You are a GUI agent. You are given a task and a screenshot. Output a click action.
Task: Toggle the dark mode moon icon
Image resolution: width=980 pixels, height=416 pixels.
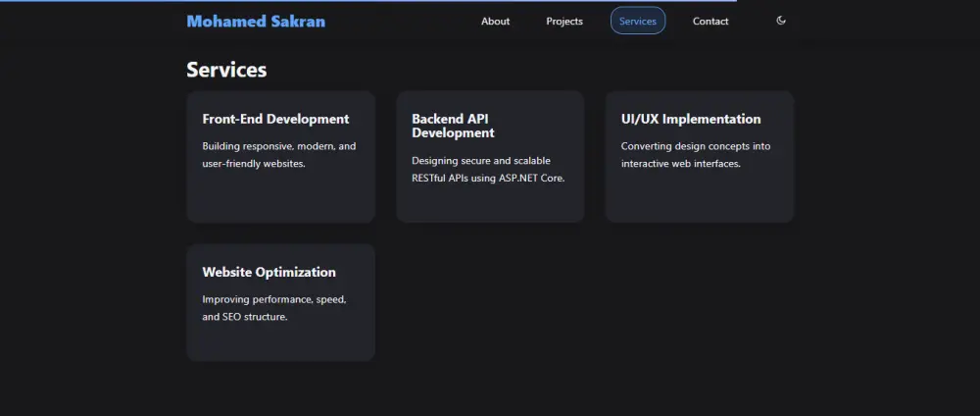781,21
